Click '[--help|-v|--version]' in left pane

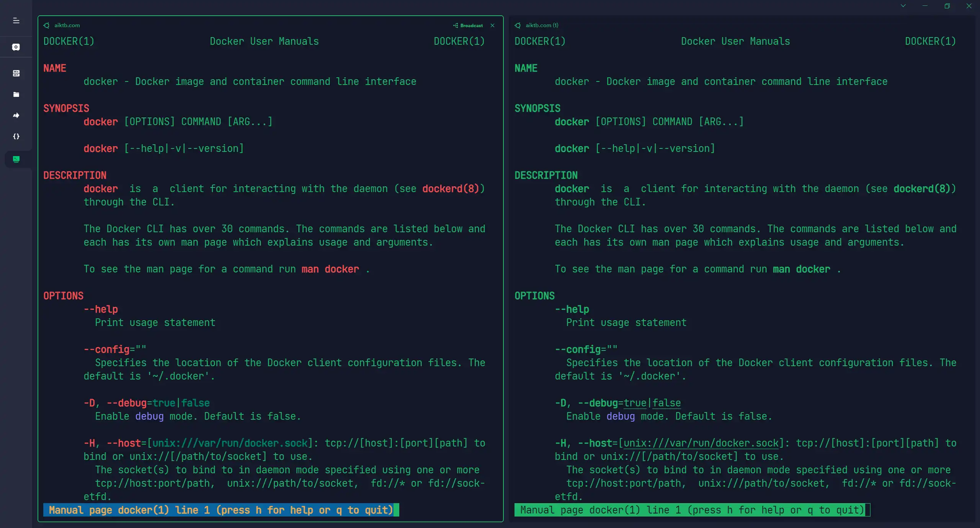coord(184,149)
